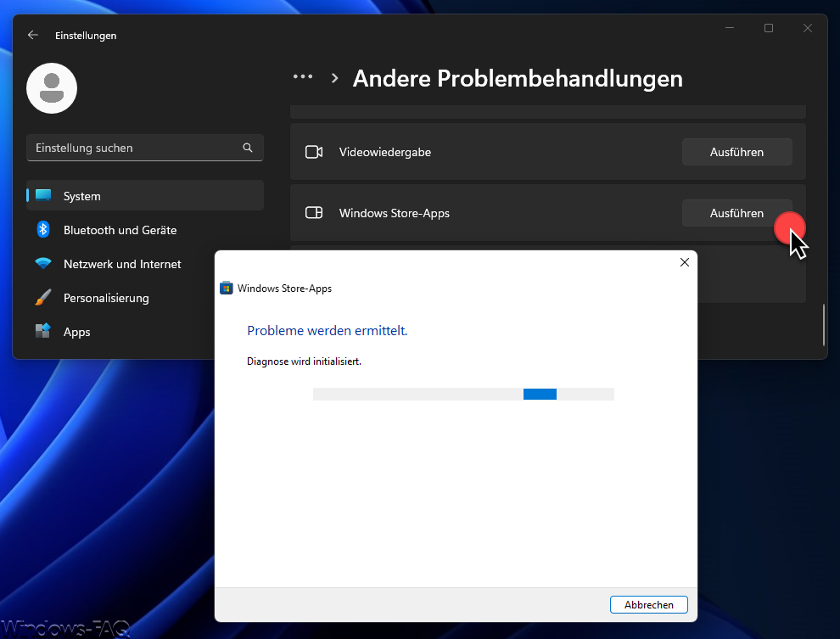Image resolution: width=840 pixels, height=639 pixels.
Task: Close the Windows Store-Apps troubleshooter dialog
Action: [x=684, y=262]
